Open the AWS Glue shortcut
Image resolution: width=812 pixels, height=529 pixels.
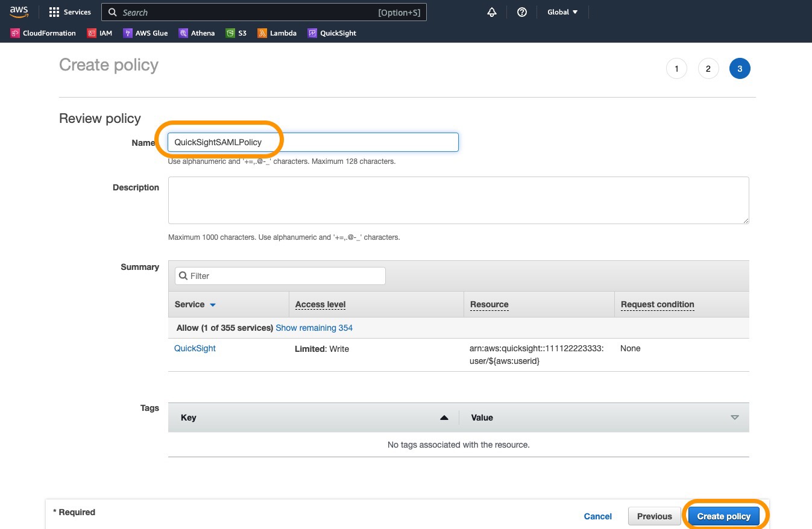[x=146, y=33]
